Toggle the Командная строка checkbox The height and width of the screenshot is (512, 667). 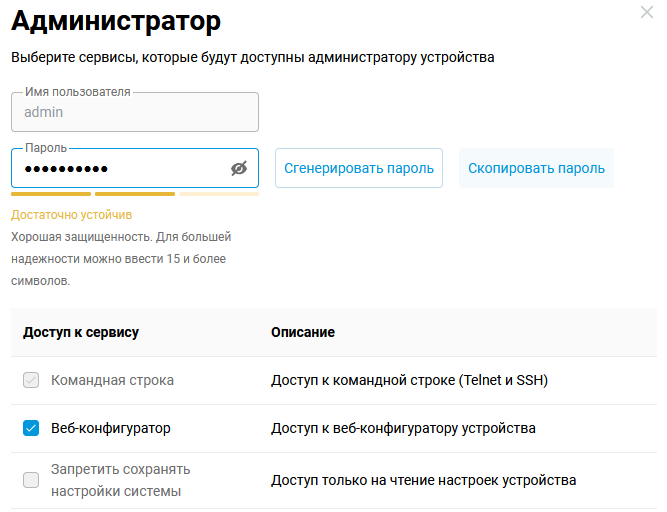tap(31, 381)
